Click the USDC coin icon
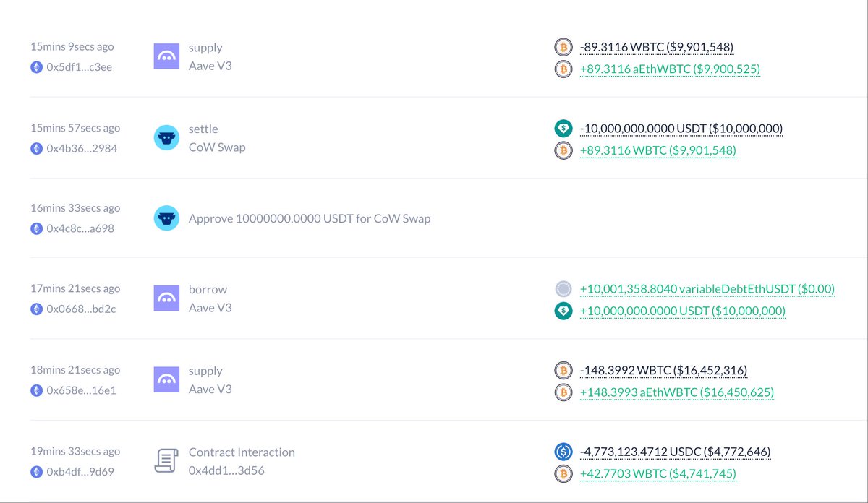Viewport: 868px width, 503px height. tap(563, 452)
